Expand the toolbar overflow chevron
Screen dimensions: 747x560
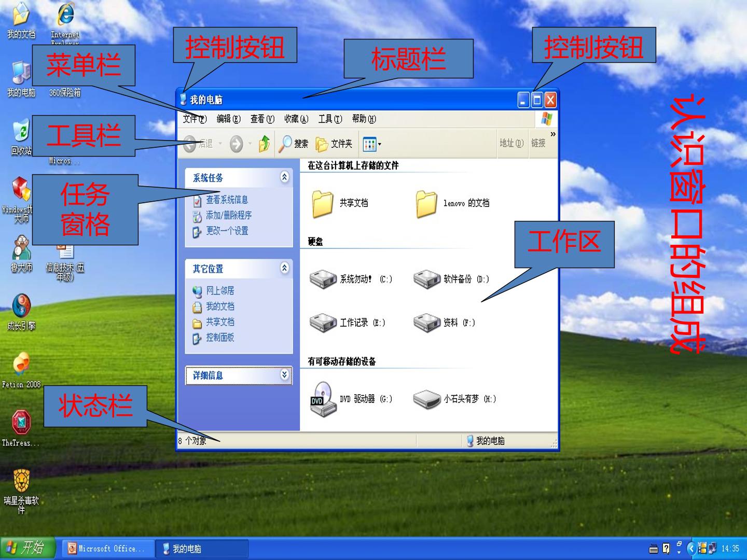[x=552, y=134]
